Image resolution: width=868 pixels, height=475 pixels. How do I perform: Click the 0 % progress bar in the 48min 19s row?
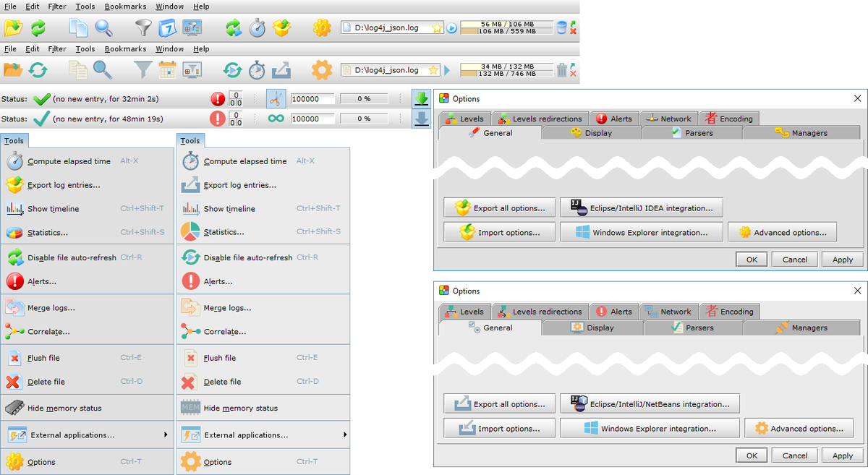pos(364,119)
